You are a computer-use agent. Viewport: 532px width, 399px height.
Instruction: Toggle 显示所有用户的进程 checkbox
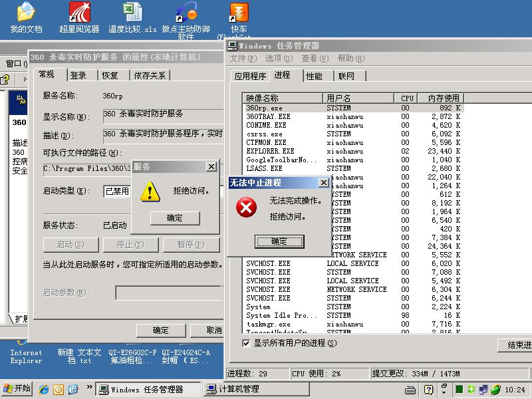coord(246,343)
